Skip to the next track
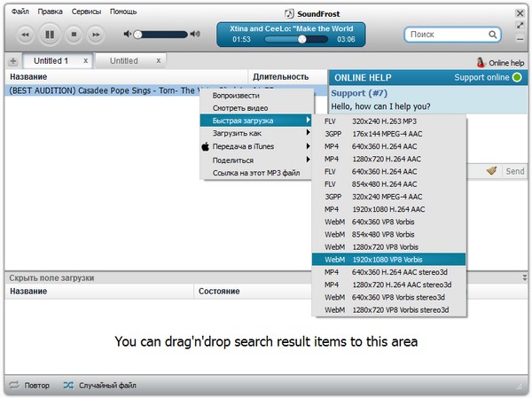This screenshot has height=398, width=532. 97,35
